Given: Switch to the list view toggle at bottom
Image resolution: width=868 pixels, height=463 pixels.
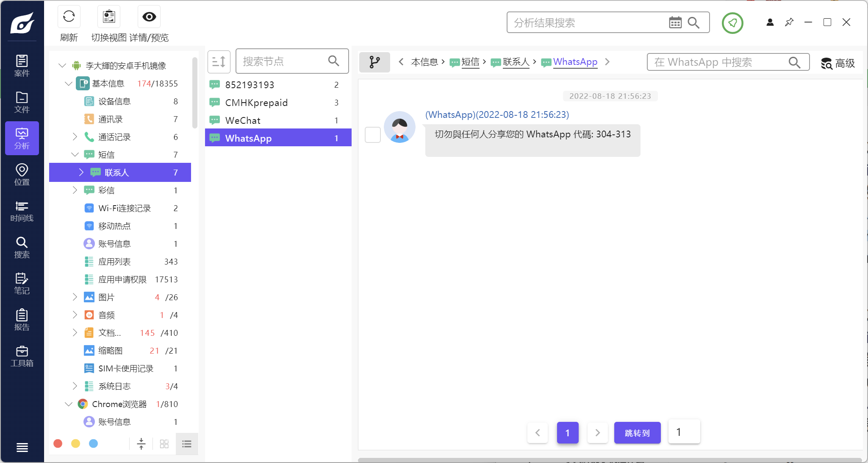Looking at the screenshot, I should coord(186,444).
